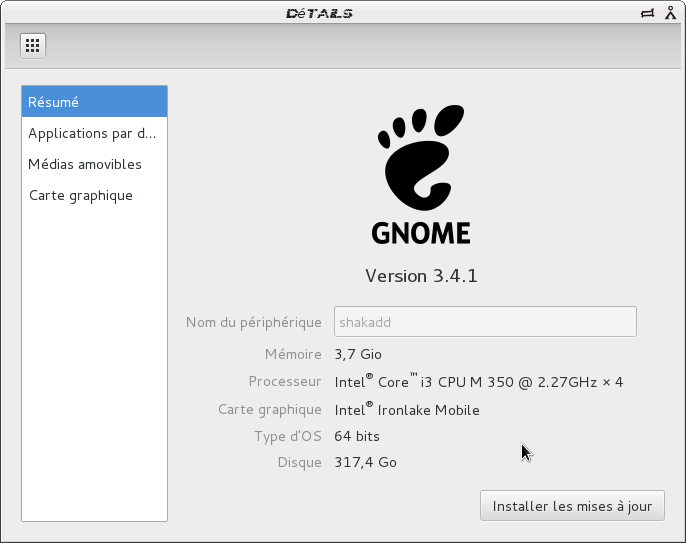Click the Processeur label
Viewport: 686px width, 543px height.
click(x=285, y=381)
